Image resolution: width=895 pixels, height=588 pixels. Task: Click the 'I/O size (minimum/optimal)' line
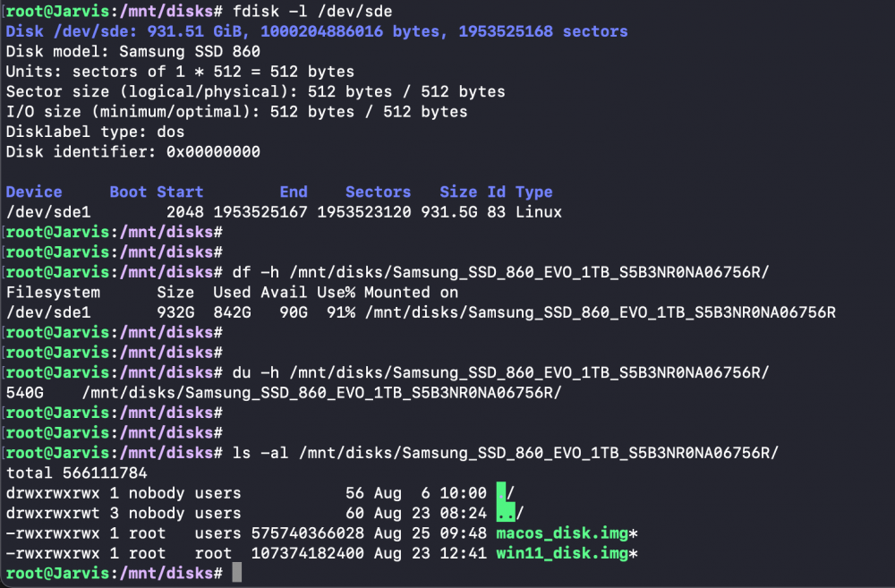(236, 111)
